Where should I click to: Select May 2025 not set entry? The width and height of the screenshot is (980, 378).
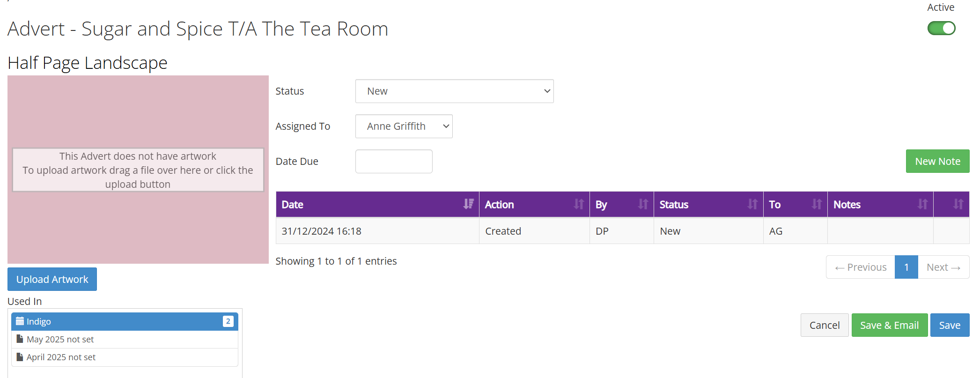click(x=125, y=339)
